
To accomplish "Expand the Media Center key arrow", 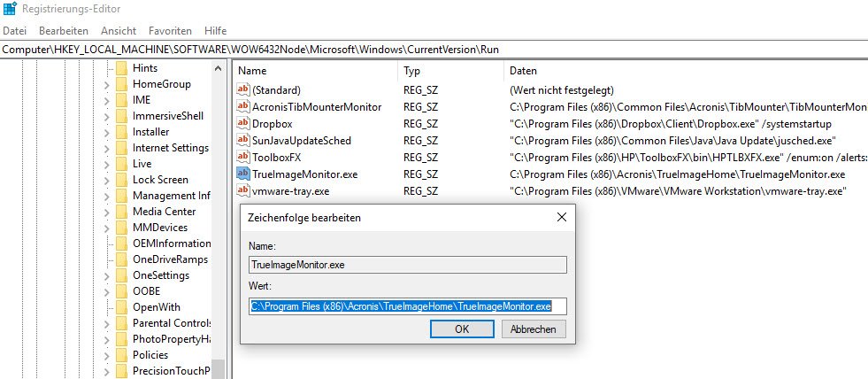I will pos(106,212).
